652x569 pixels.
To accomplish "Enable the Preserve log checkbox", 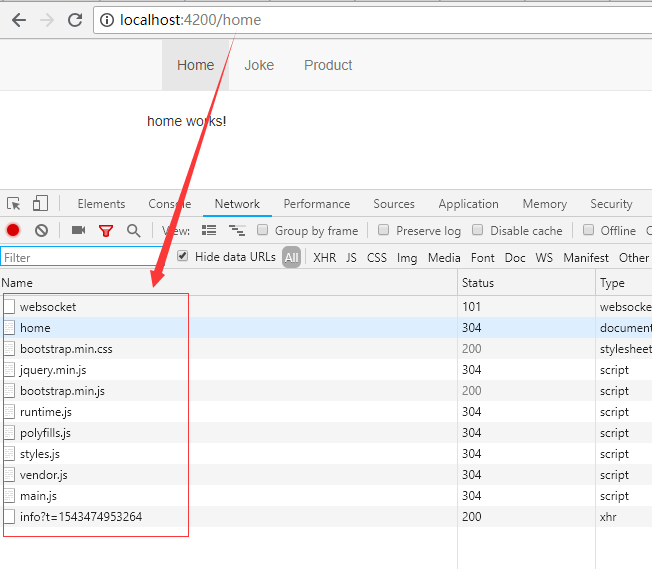I will pyautogui.click(x=384, y=230).
